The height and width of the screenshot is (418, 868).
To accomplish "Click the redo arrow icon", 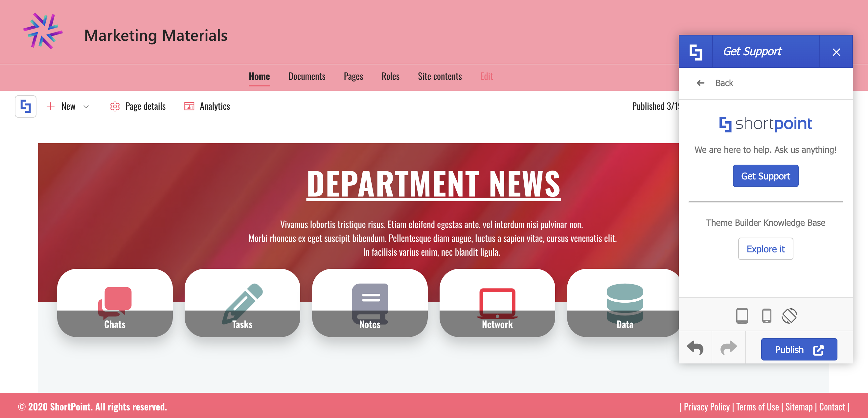I will pyautogui.click(x=728, y=348).
